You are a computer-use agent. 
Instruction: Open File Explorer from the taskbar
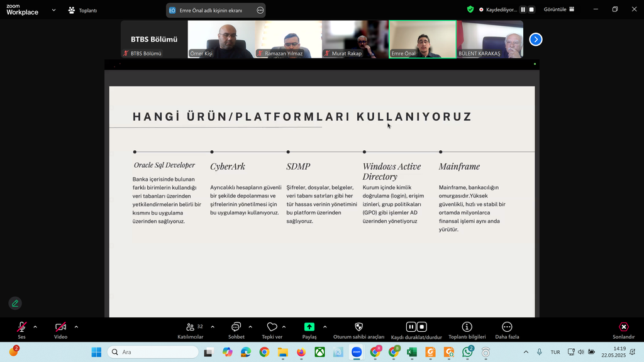[x=282, y=352]
